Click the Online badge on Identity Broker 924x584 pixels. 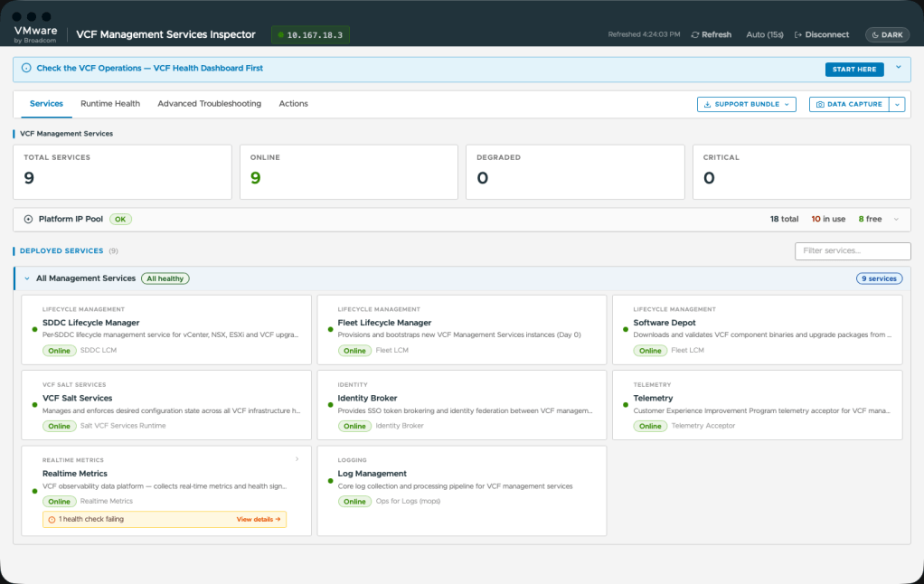pyautogui.click(x=354, y=426)
